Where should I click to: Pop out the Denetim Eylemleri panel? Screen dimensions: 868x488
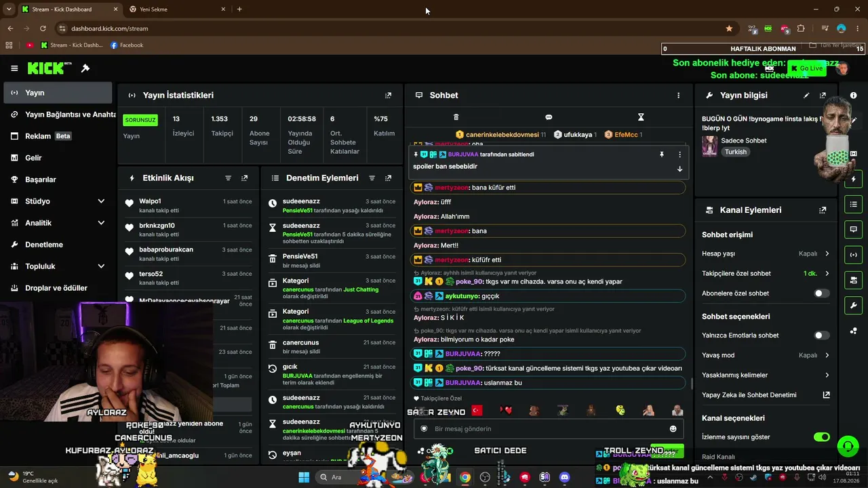click(x=388, y=178)
